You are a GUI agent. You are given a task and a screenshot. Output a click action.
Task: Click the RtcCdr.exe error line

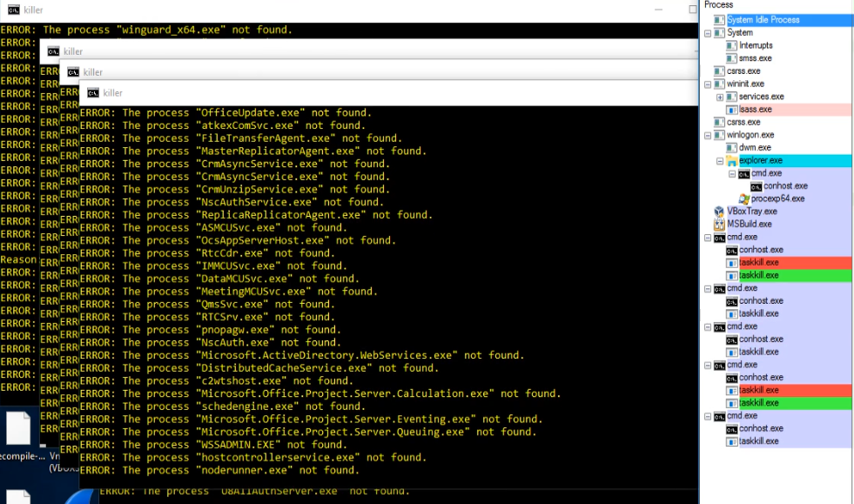click(207, 253)
